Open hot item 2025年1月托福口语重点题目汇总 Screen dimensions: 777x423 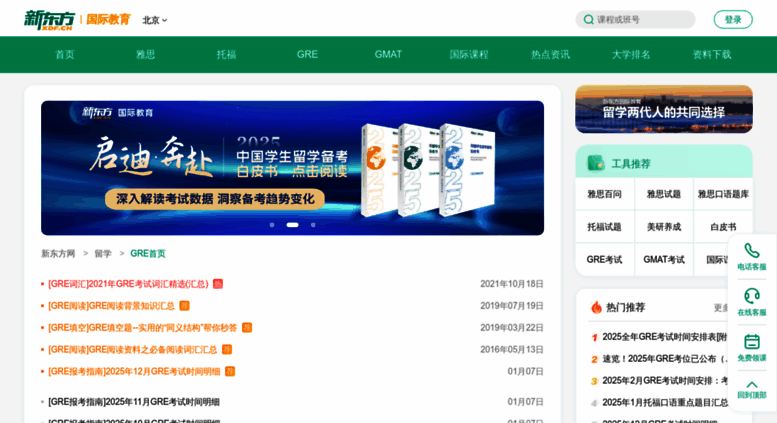coord(665,402)
